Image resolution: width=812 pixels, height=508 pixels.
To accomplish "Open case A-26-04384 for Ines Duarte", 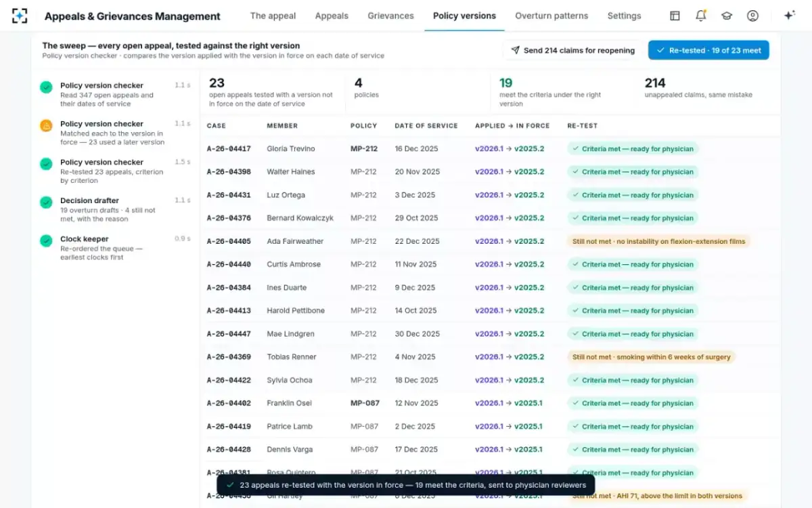I will 229,288.
